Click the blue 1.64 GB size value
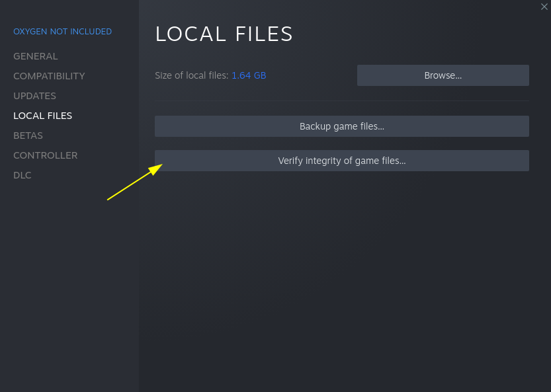Screen dimensions: 551x392 (x=249, y=75)
